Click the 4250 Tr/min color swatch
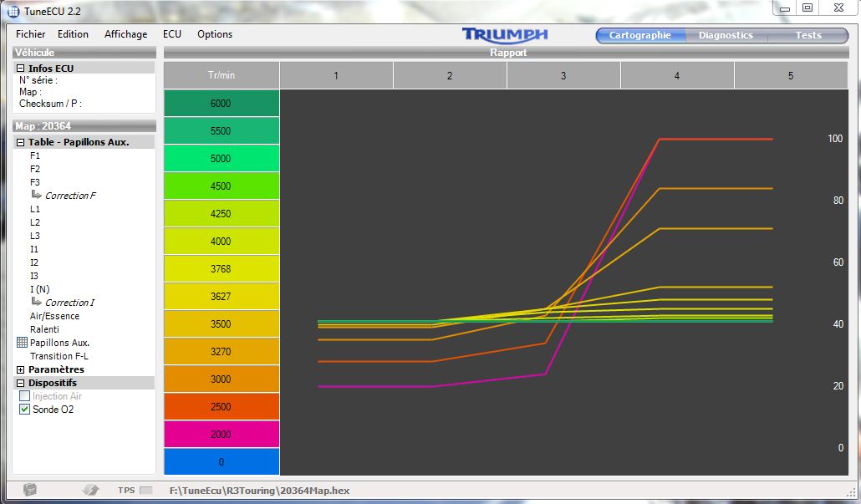The width and height of the screenshot is (861, 504). (222, 214)
